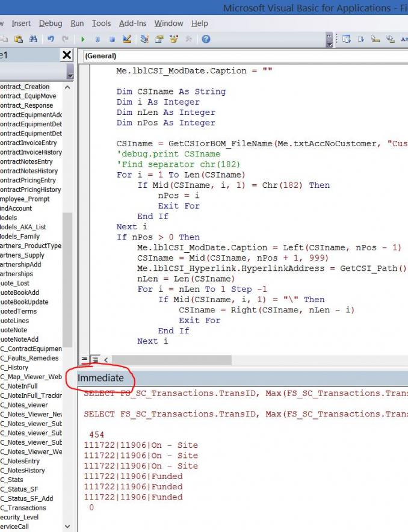Click first '111722|11906|Funded' output line

click(x=133, y=477)
